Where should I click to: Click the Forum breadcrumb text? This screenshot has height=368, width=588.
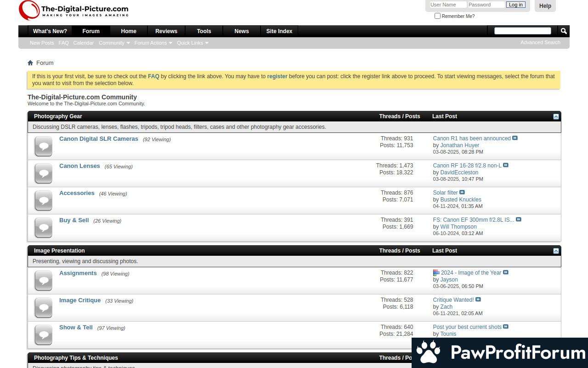[x=45, y=63]
